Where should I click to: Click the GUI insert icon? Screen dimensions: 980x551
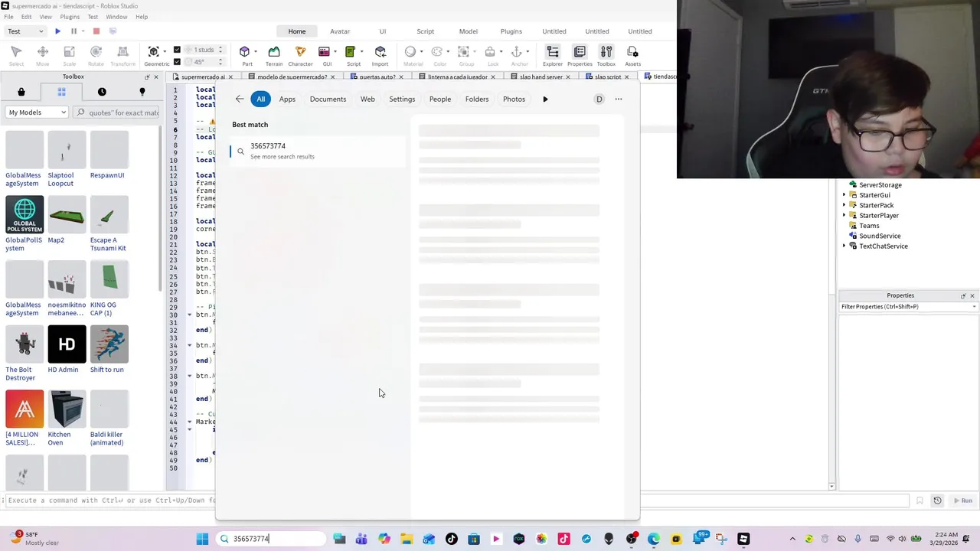click(x=325, y=51)
